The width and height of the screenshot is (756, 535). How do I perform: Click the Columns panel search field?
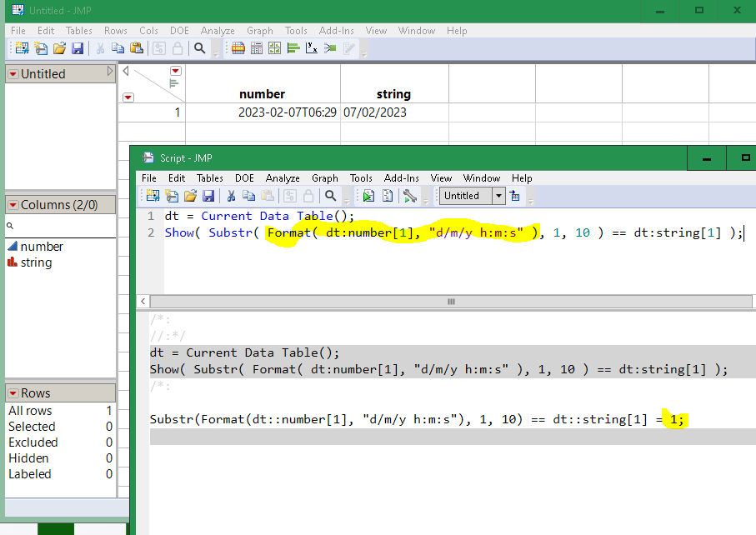60,226
